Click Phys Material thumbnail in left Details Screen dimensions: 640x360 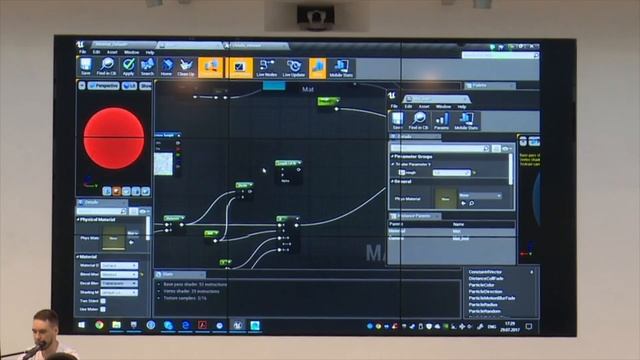point(113,238)
